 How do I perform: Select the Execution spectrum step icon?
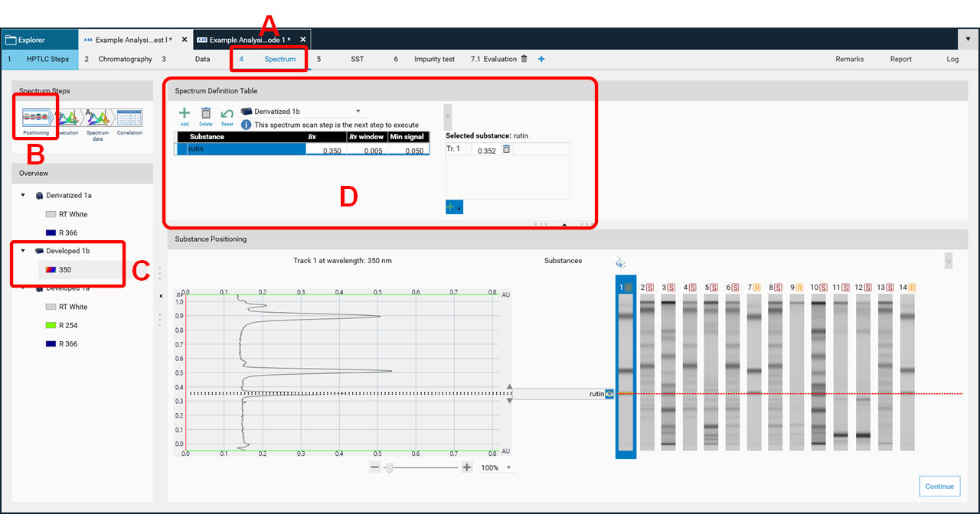[68, 119]
